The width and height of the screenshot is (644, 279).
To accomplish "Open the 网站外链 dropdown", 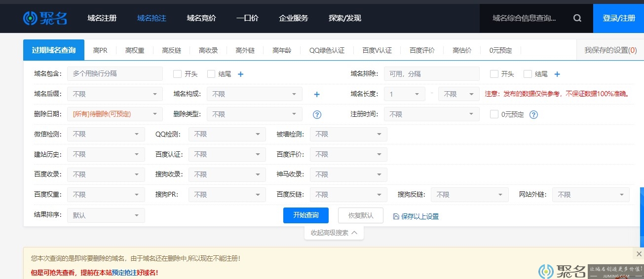I will click(591, 195).
